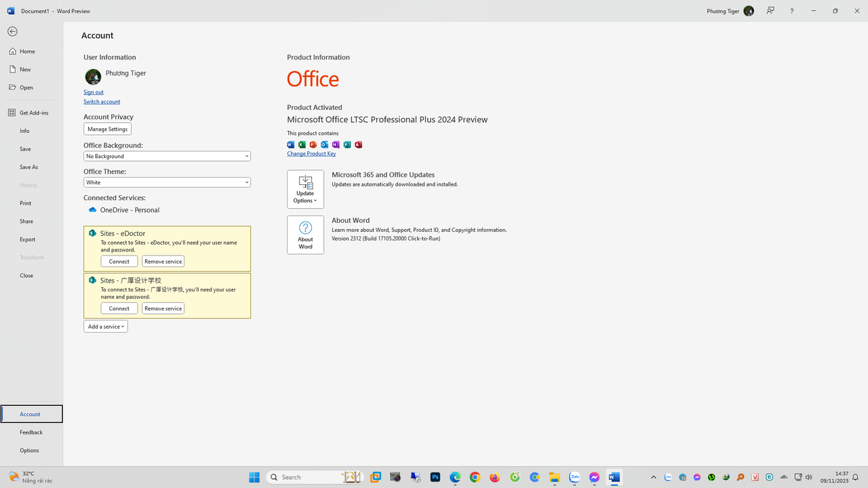Click the SharePoint icon beside Sites - 广厚设计学校

pos(93,280)
